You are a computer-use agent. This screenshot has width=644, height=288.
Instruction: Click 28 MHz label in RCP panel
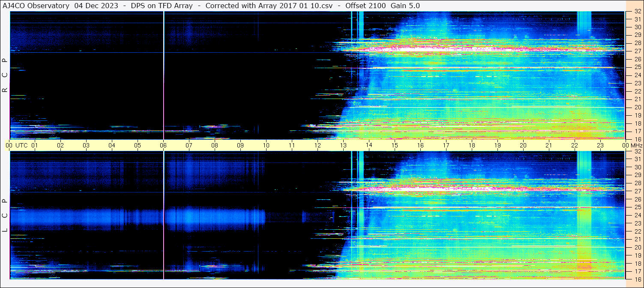click(637, 43)
